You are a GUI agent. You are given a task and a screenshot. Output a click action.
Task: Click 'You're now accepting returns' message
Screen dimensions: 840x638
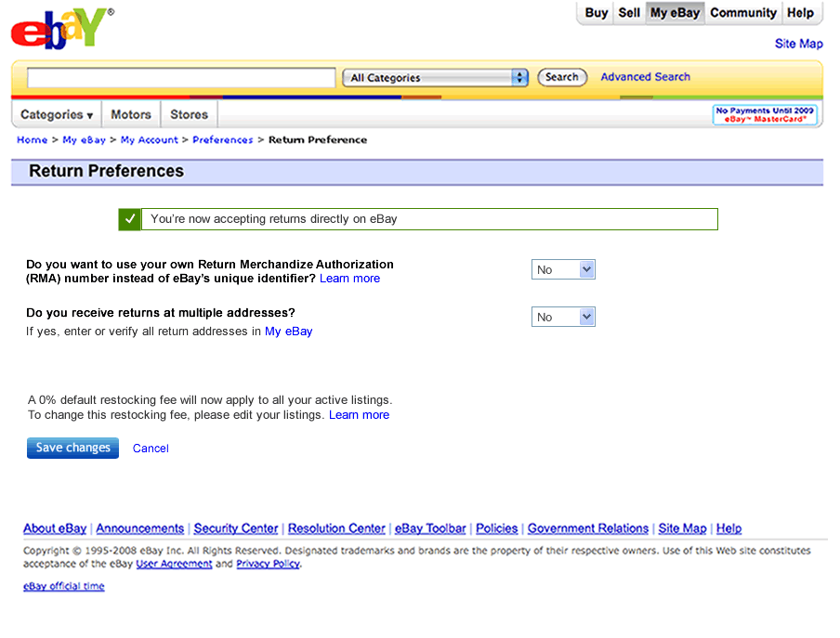(x=274, y=219)
